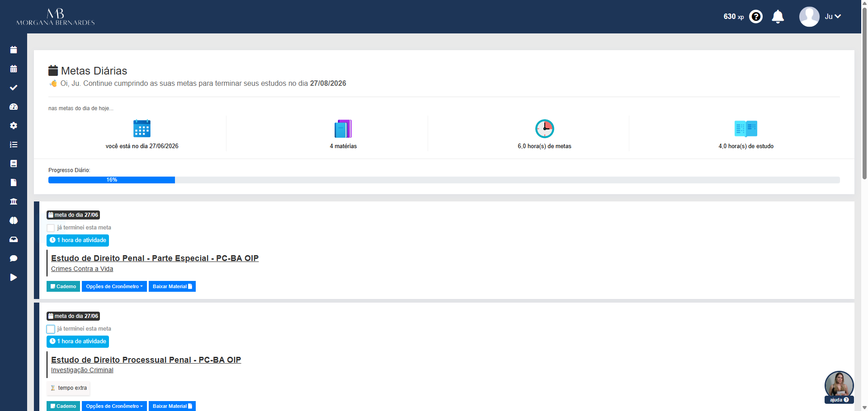868x411 pixels.
Task: Click '6,0 hora(s) de metas' label
Action: pos(544,146)
